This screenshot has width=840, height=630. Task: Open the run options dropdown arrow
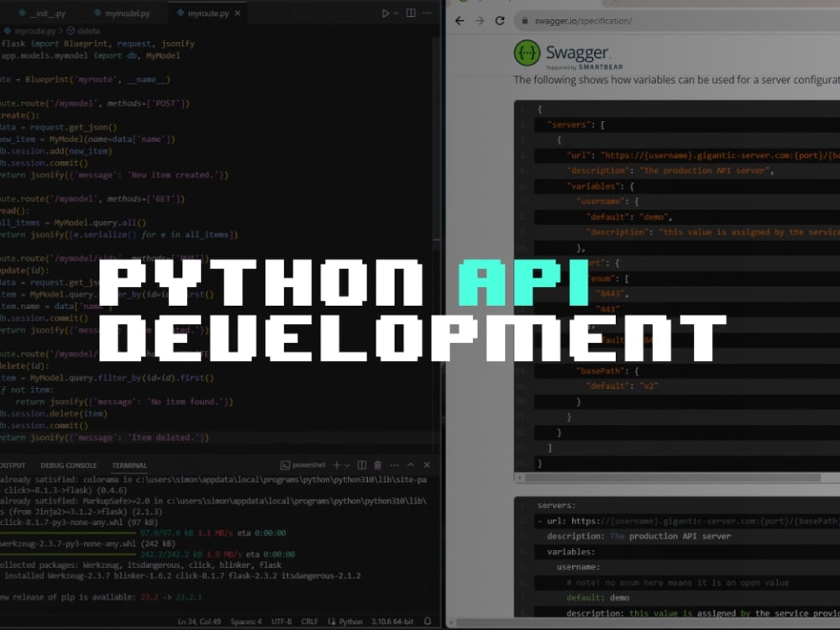tap(396, 13)
